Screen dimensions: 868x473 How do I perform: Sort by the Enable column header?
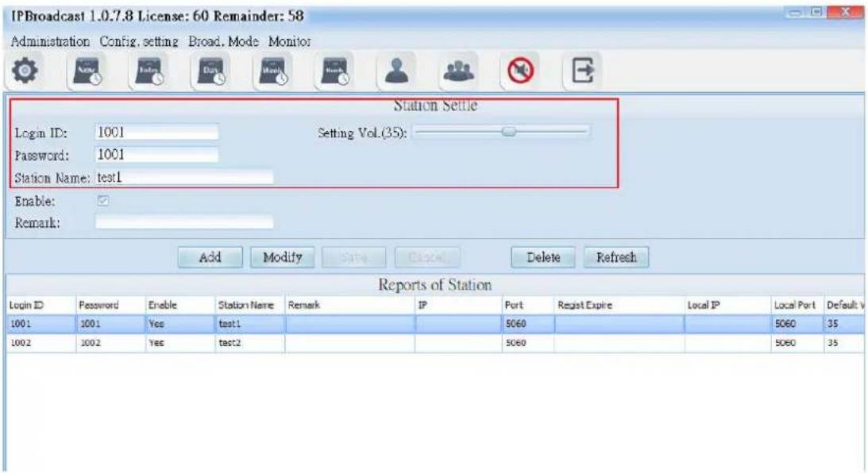coord(180,305)
